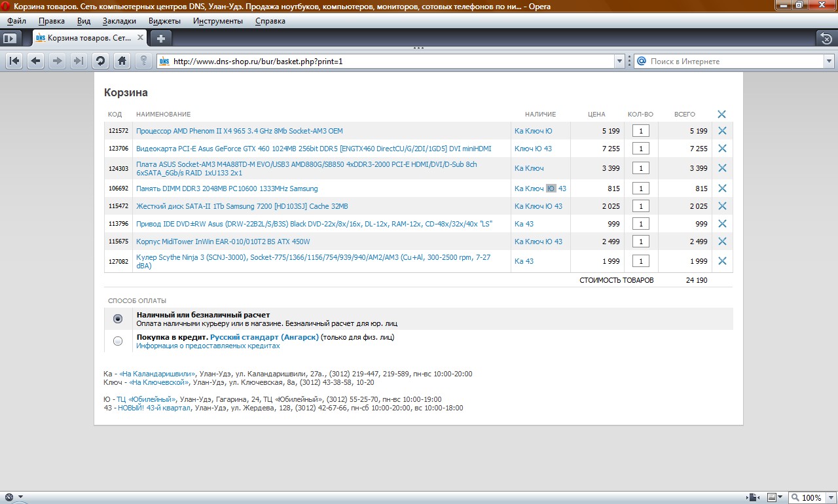The height and width of the screenshot is (504, 838).
Task: Open the search engine dropdown arrow
Action: click(828, 62)
